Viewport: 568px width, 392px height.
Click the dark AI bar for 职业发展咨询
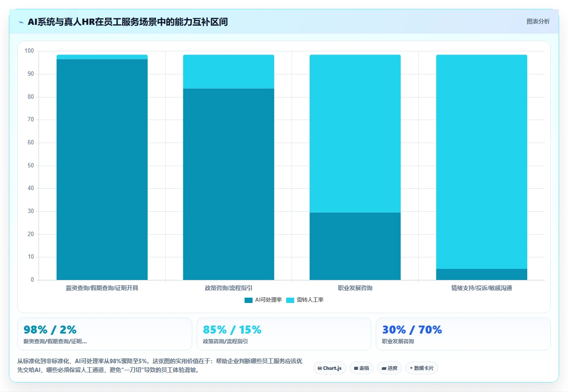tap(355, 246)
